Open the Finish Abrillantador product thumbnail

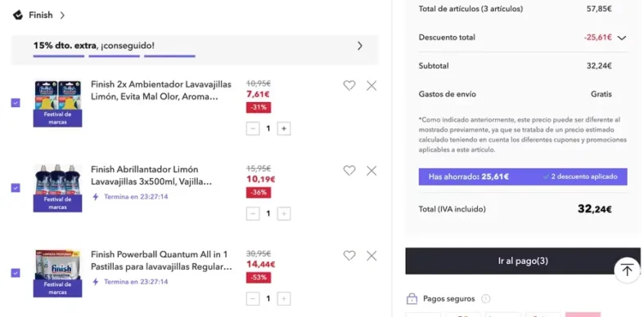[x=57, y=188]
